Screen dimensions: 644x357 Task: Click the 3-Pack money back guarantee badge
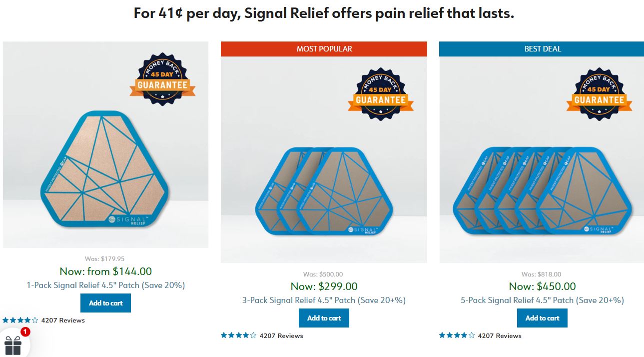tap(381, 94)
